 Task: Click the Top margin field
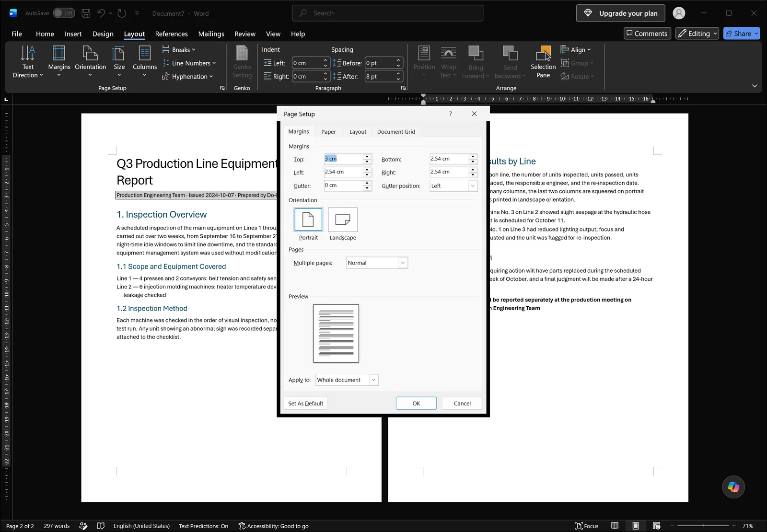343,159
